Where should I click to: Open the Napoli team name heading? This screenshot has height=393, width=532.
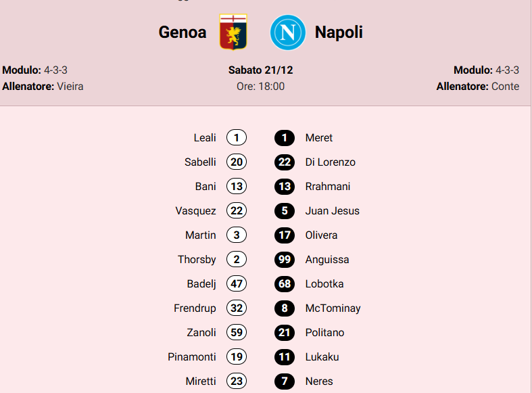coord(339,32)
